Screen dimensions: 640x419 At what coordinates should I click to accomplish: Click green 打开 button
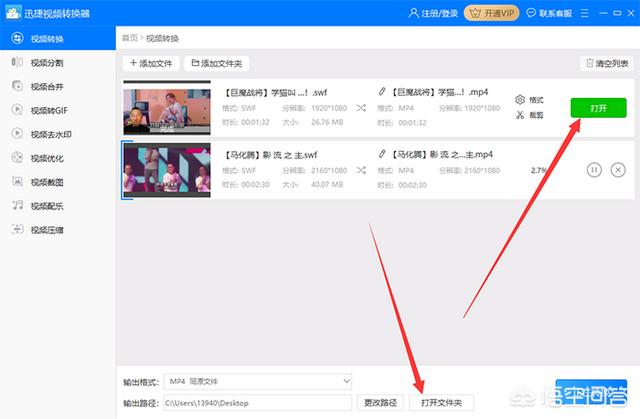[x=598, y=108]
